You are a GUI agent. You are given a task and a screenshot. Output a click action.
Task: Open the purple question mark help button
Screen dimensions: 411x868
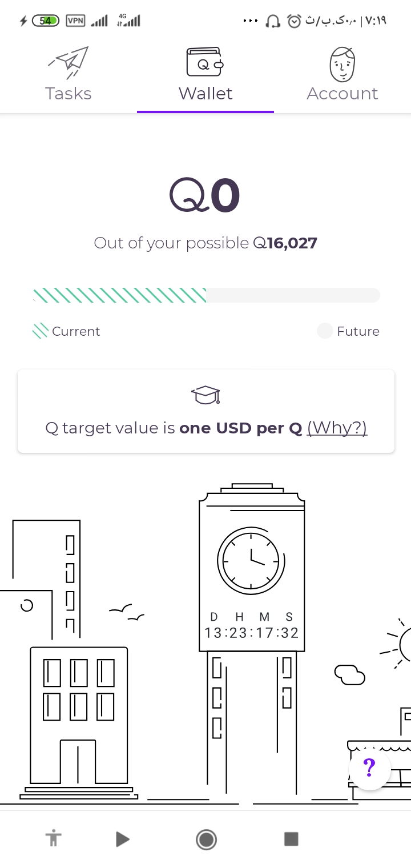tap(369, 768)
